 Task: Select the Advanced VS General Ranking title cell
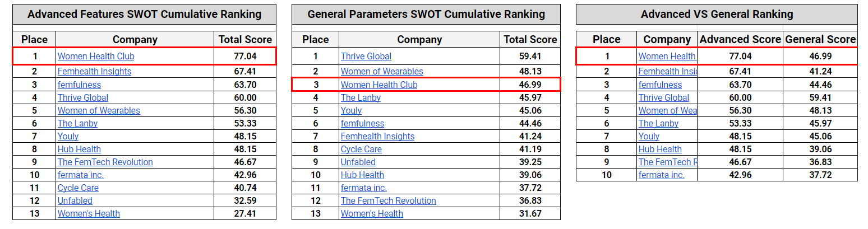tap(717, 14)
